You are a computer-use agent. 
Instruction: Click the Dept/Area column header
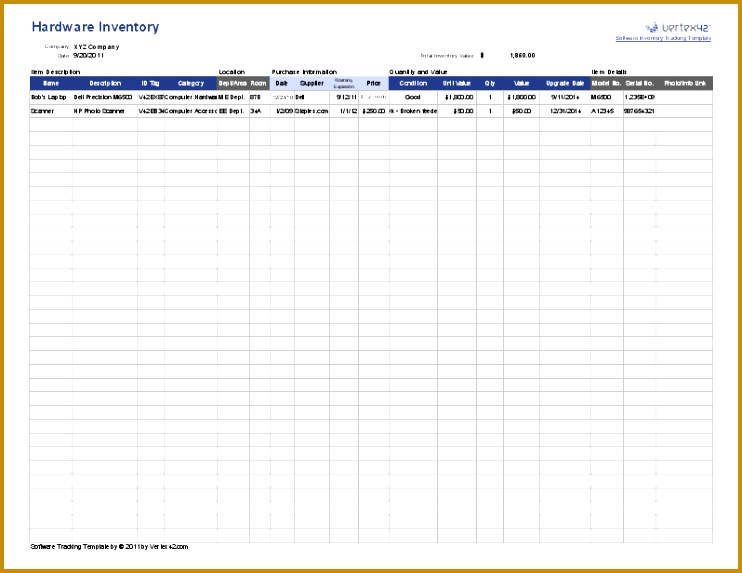click(x=233, y=83)
